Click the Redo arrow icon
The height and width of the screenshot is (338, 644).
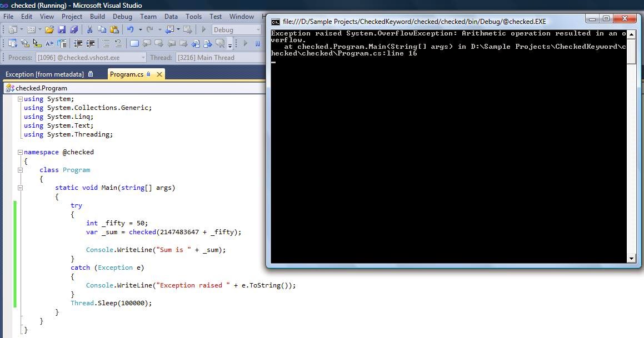coord(150,29)
